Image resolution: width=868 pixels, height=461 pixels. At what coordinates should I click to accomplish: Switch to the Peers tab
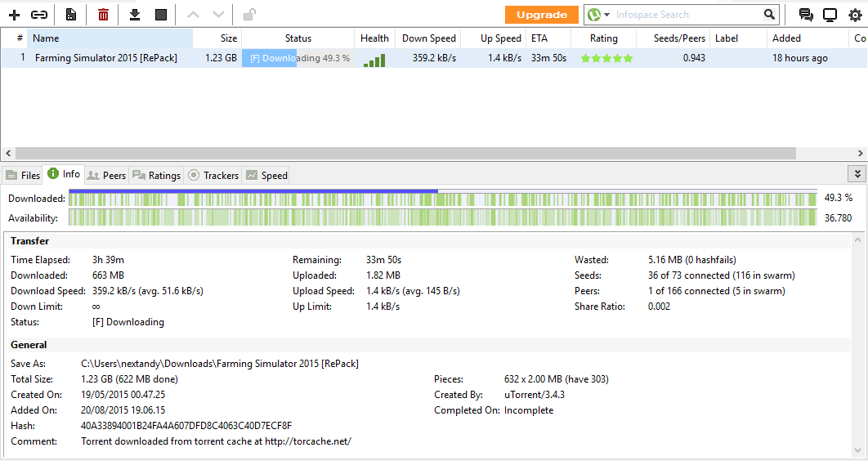click(107, 176)
